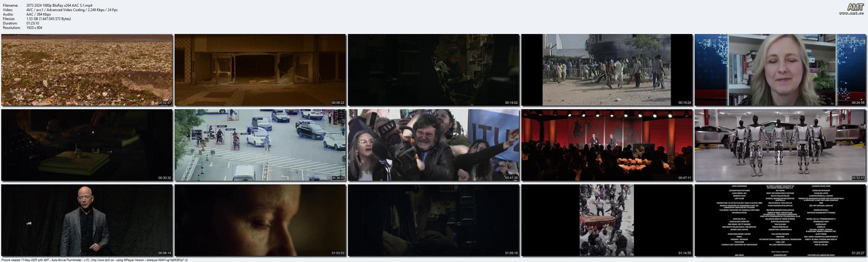Viewport: 868px width, 262px height.
Task: Click the 'Filename:' label
Action: click(9, 5)
